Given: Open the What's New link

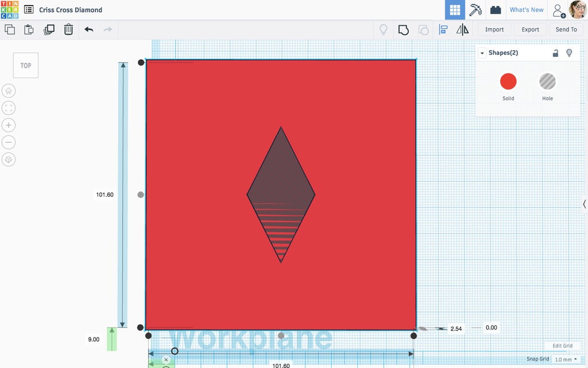Looking at the screenshot, I should coord(527,10).
